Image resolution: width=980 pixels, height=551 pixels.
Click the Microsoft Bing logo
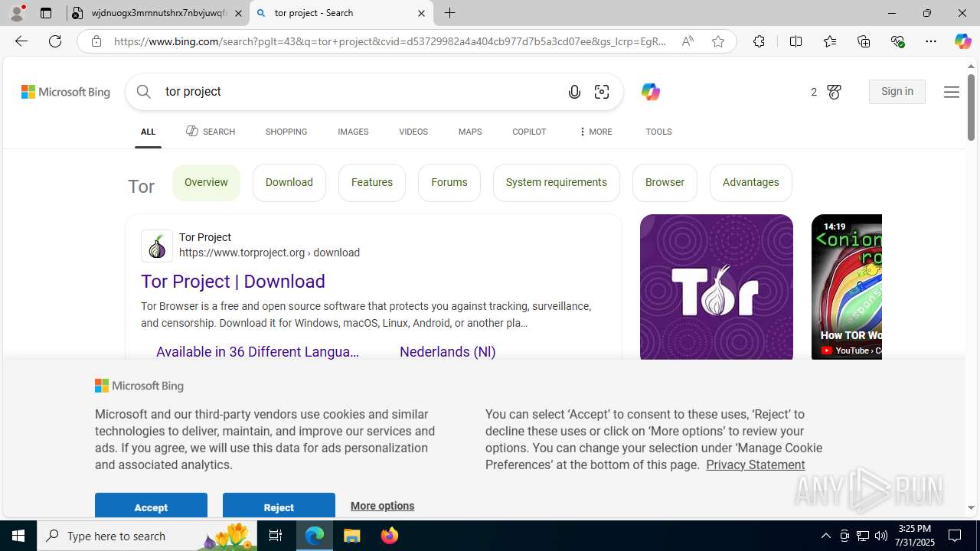click(x=66, y=92)
